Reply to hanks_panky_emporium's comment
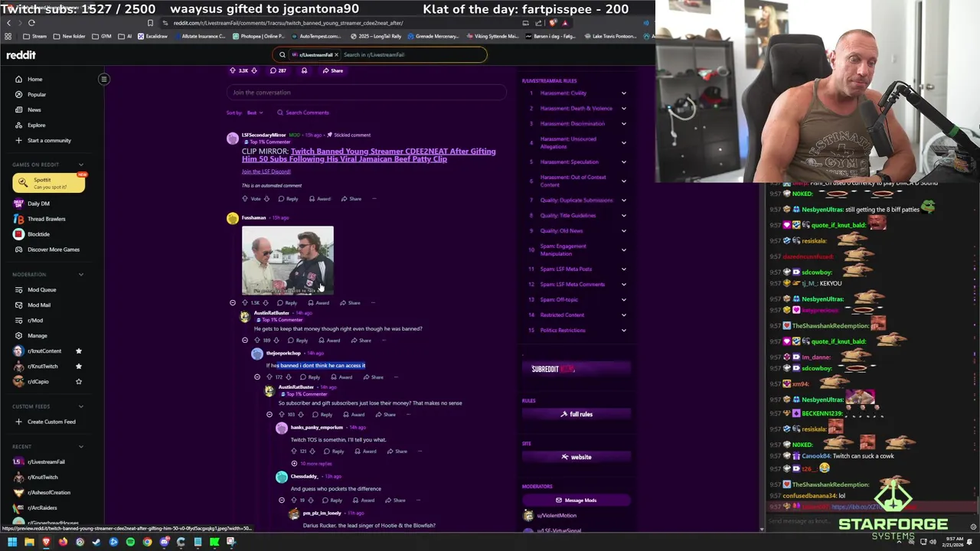Image resolution: width=980 pixels, height=551 pixels. (334, 452)
